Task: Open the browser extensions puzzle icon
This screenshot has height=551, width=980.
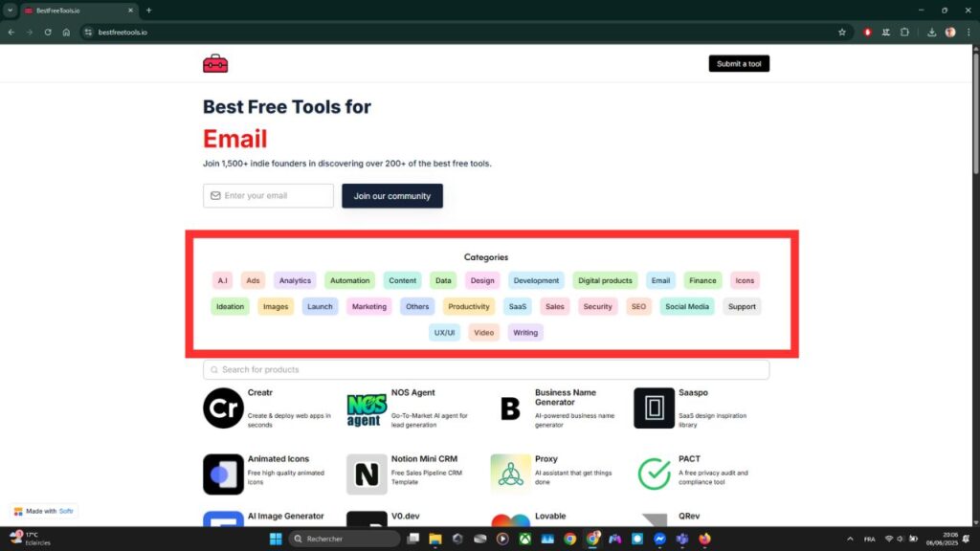Action: coord(904,32)
